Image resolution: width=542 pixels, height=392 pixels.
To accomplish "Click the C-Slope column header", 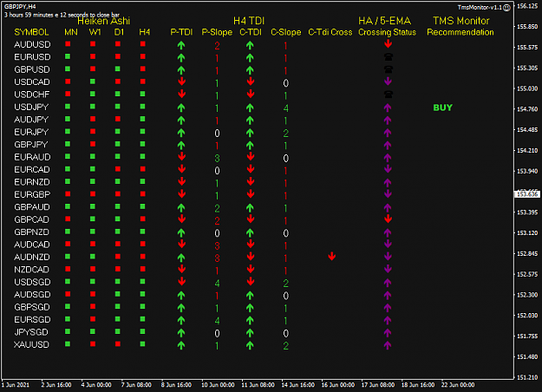I will [286, 32].
